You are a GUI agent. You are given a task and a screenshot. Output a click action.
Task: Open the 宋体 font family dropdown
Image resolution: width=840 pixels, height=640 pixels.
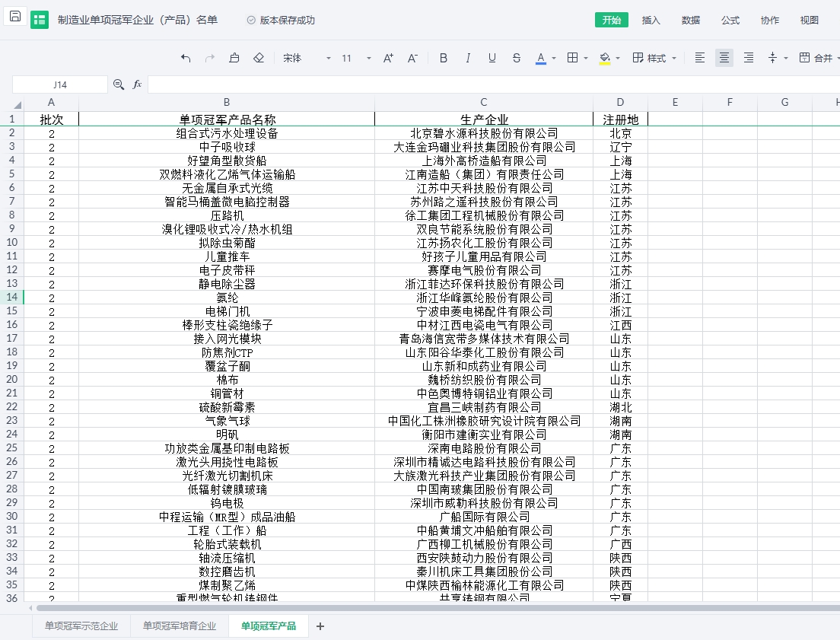(307, 58)
